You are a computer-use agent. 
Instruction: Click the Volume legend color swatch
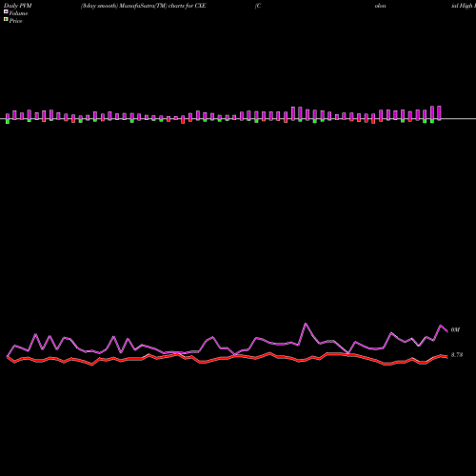pos(6,11)
